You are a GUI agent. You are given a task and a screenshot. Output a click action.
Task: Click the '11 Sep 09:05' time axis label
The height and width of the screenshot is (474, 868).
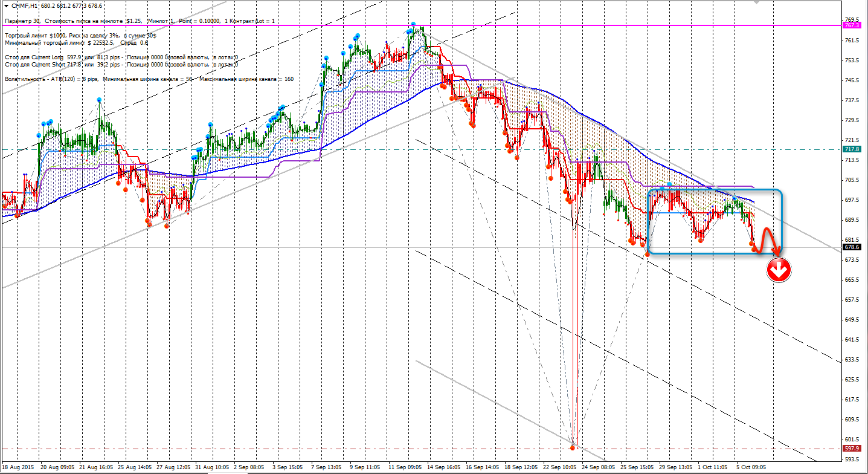point(406,467)
